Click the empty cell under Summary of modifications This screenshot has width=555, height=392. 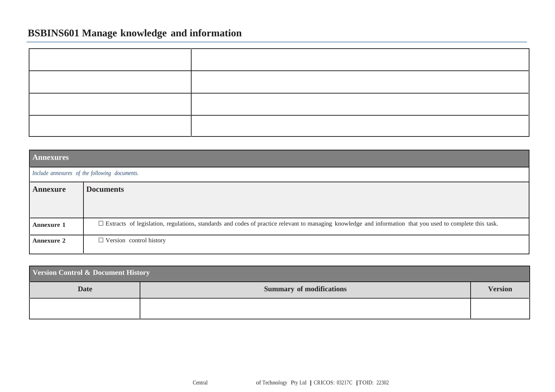click(305, 309)
